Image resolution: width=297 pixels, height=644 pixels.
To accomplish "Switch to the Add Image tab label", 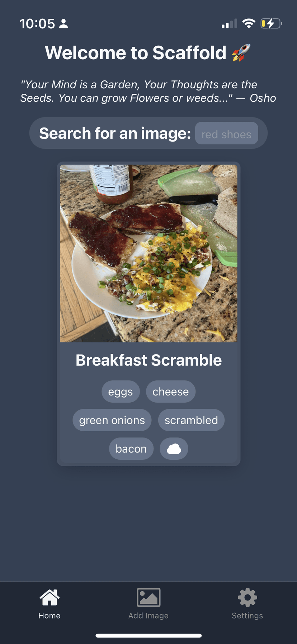I will pyautogui.click(x=148, y=616).
